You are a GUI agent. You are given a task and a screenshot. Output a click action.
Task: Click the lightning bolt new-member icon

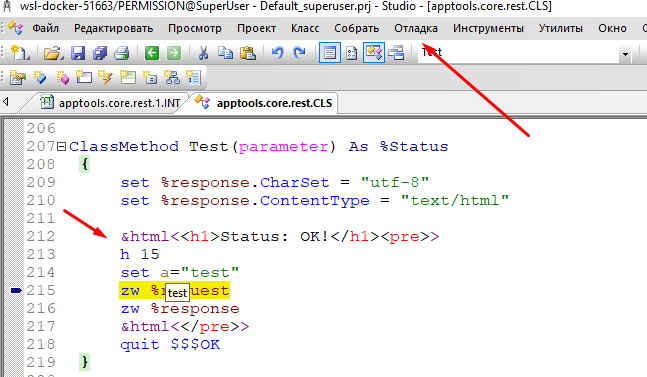point(105,77)
